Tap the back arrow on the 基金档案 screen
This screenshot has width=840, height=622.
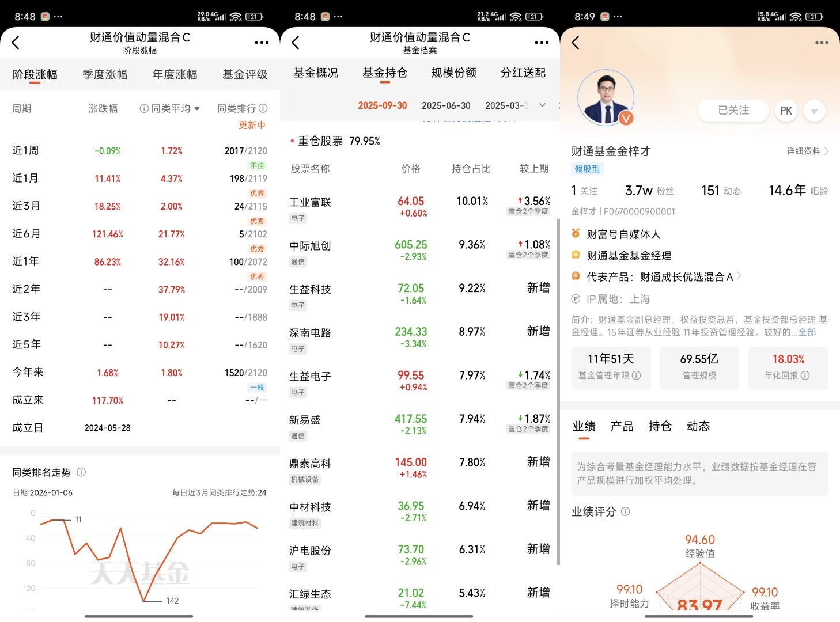coord(296,43)
